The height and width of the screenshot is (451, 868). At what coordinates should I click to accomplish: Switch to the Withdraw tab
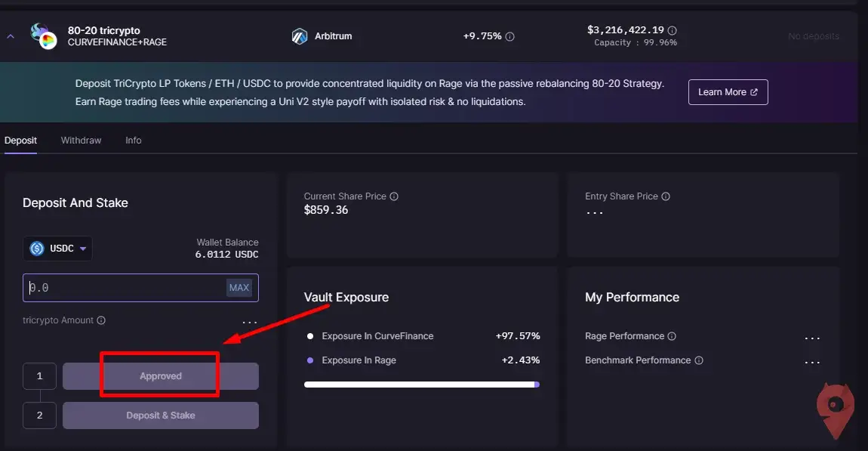point(81,141)
